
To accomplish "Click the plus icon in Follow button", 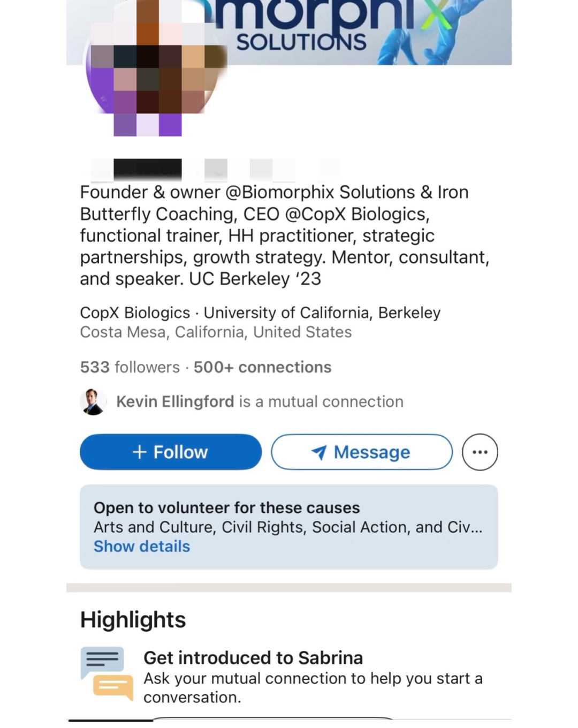I will click(x=139, y=452).
